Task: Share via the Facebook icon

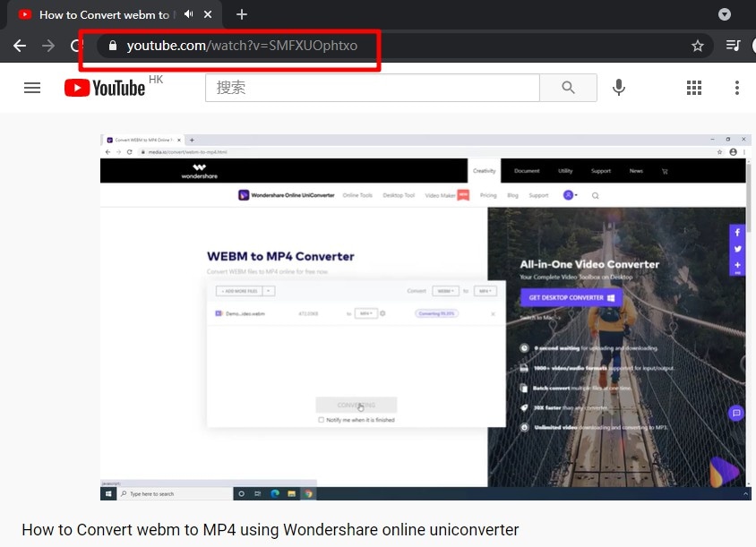Action: click(737, 232)
